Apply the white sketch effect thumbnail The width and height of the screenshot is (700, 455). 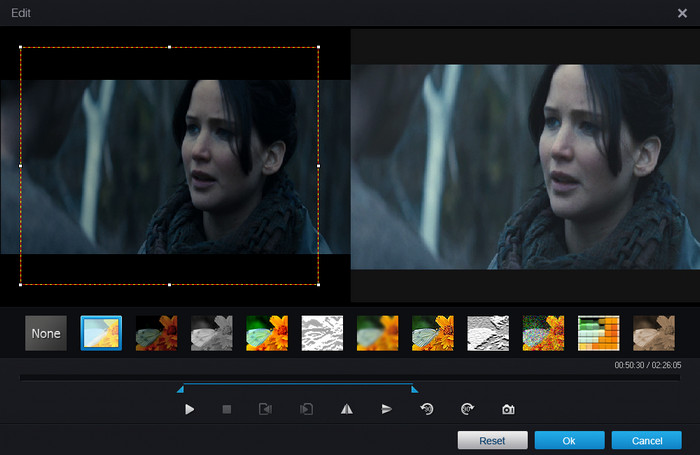pos(322,333)
